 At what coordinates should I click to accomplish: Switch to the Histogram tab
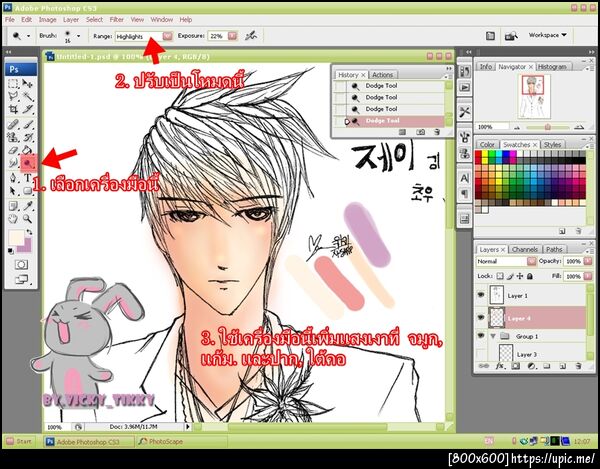coord(552,67)
